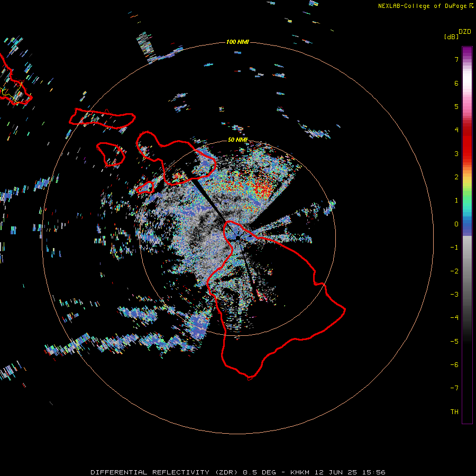Image resolution: width=476 pixels, height=476 pixels.
Task: Click the 15:56 timestamp in the caption
Action: pos(375,472)
